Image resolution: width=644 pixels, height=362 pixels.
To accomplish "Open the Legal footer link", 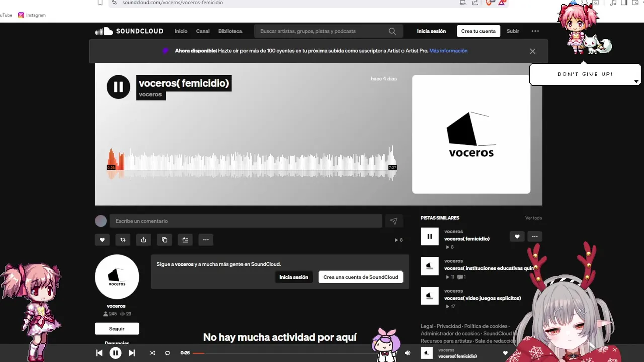I will coord(427,326).
